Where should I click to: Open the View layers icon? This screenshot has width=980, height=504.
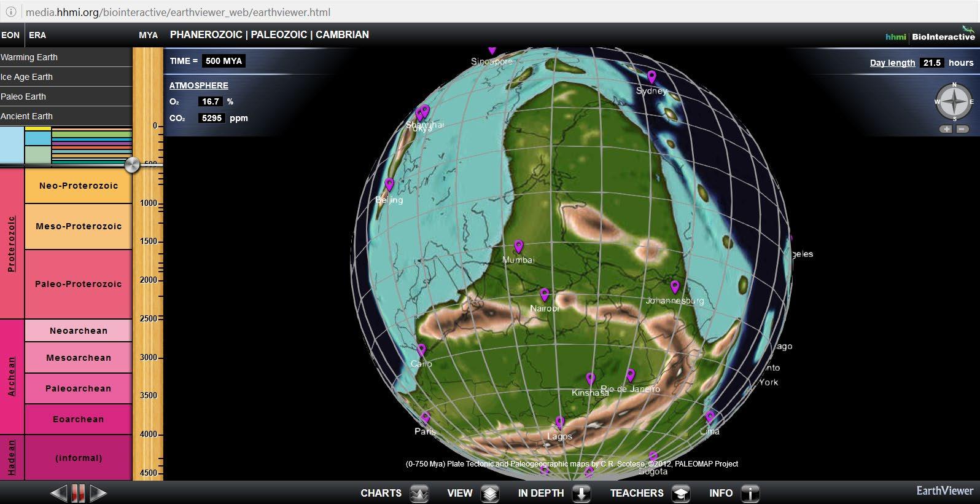(489, 494)
